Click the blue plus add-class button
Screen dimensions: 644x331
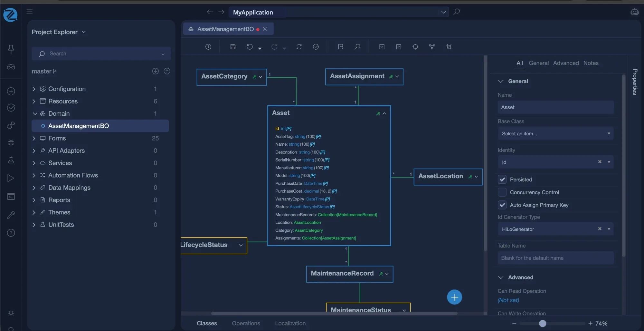[454, 297]
